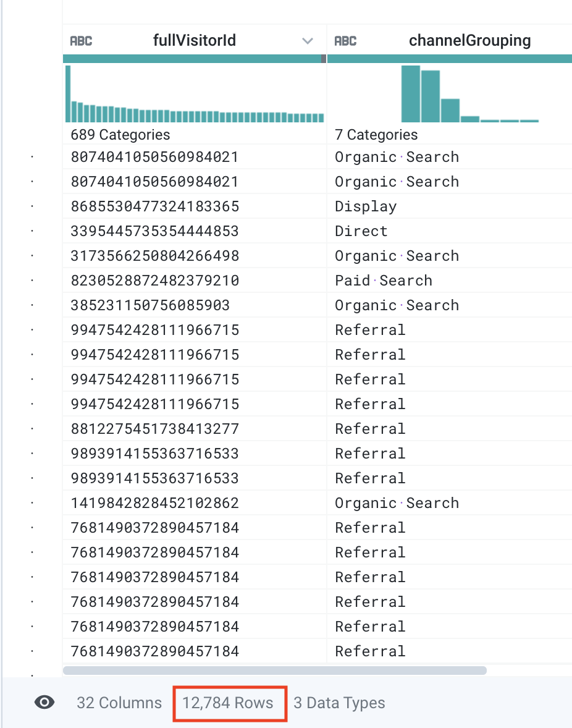Image resolution: width=572 pixels, height=728 pixels.
Task: Click the ABC type icon for fullVisitorId
Action: [81, 41]
